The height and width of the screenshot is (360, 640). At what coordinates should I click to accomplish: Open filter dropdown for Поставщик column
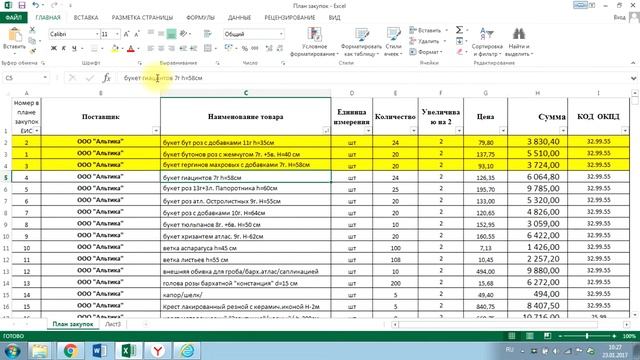point(156,131)
